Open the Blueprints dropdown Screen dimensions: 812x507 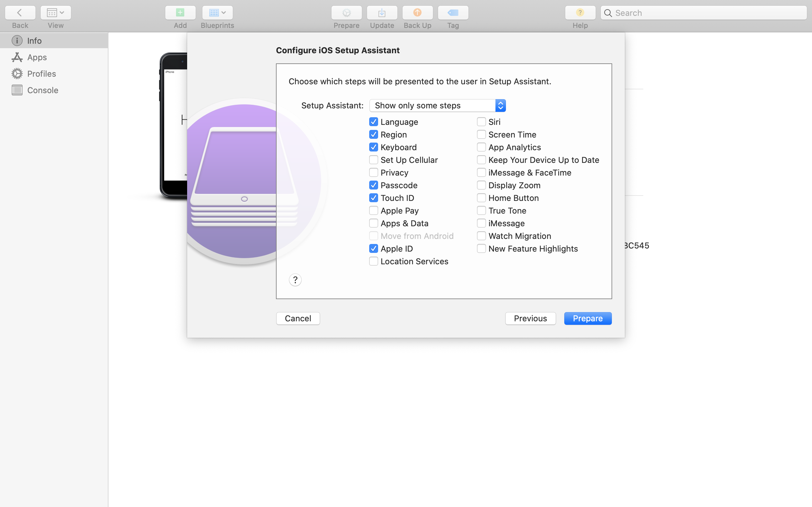[217, 13]
